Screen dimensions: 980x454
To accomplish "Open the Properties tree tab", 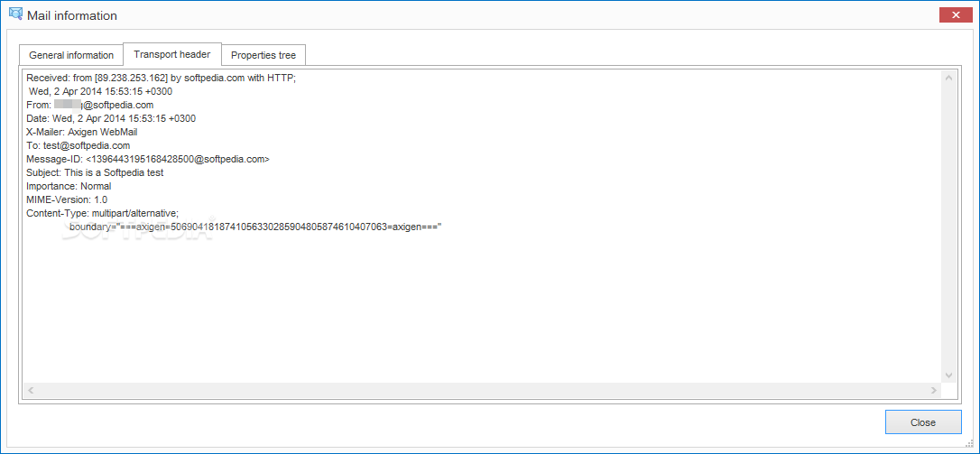I will [263, 55].
